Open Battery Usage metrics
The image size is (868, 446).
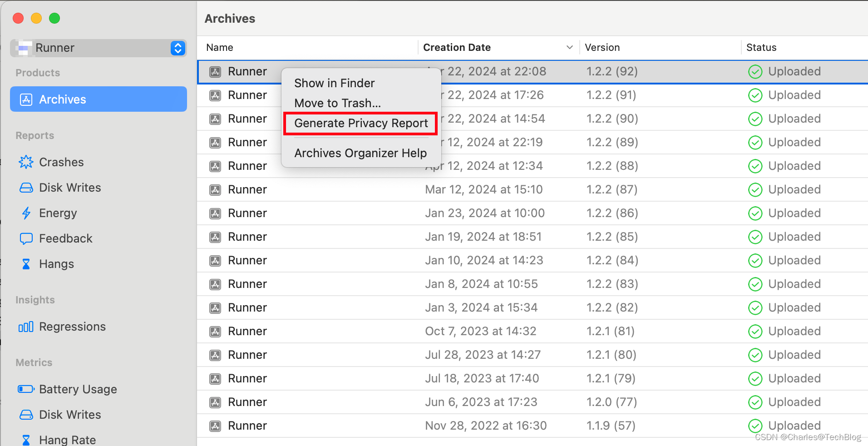click(78, 389)
